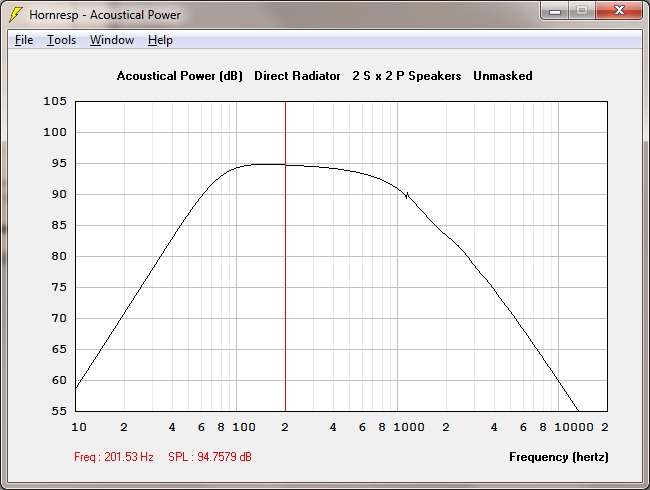Click the 105 dB axis label

pyautogui.click(x=55, y=101)
